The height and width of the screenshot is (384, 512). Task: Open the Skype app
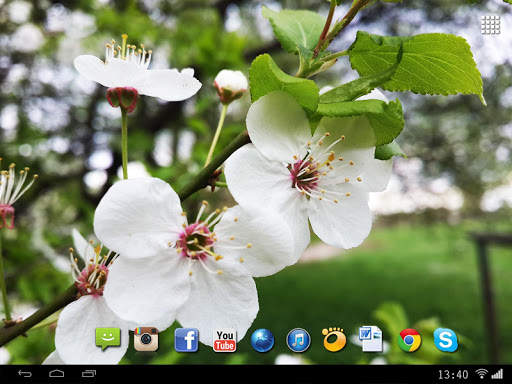(x=446, y=340)
